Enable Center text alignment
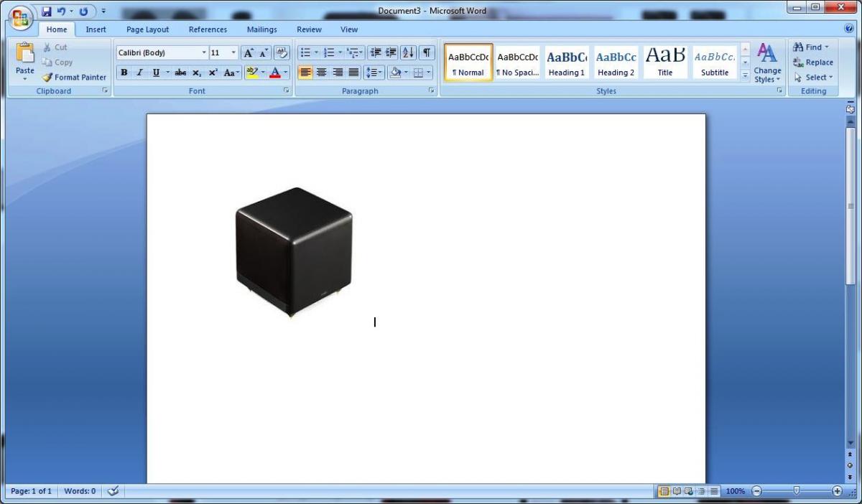Image resolution: width=862 pixels, height=504 pixels. pos(321,73)
